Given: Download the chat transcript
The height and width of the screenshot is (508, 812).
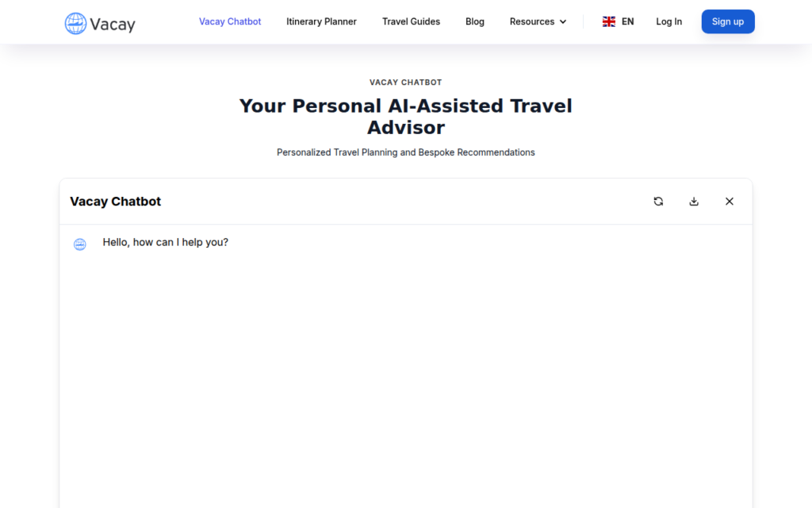Looking at the screenshot, I should (x=694, y=201).
